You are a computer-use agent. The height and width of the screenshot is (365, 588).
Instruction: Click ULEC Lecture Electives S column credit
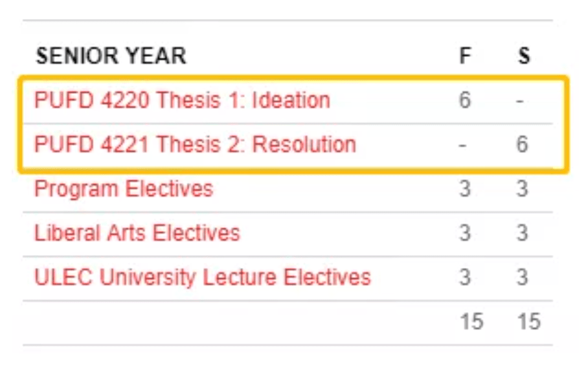point(523,277)
